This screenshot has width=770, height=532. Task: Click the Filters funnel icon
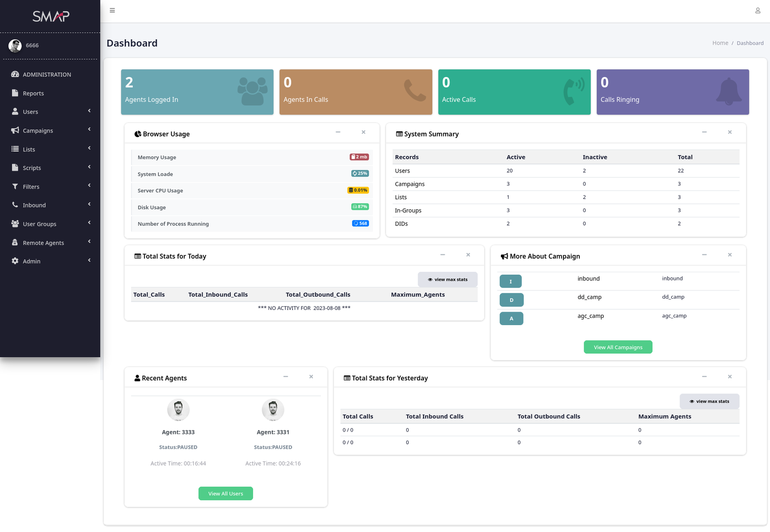[14, 186]
